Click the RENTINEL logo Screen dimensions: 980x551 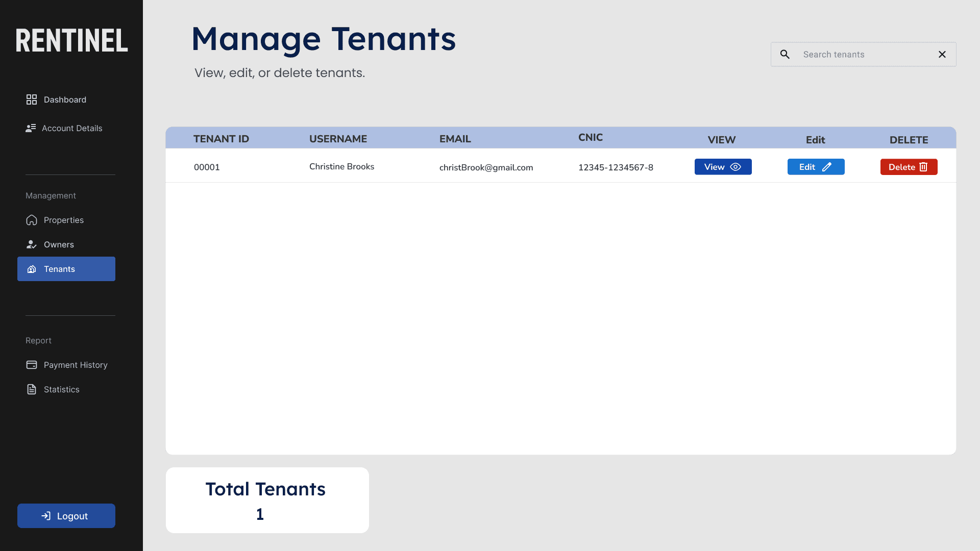[x=71, y=41]
